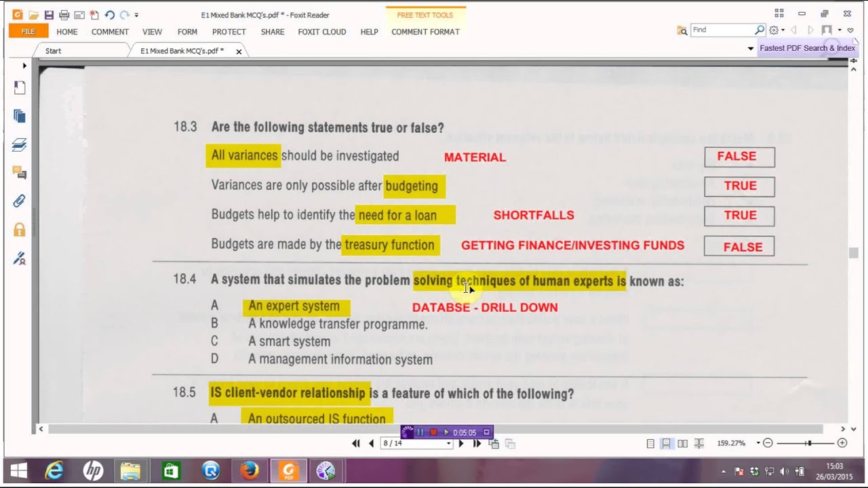
Task: Open Firefox from the taskbar
Action: pos(250,470)
